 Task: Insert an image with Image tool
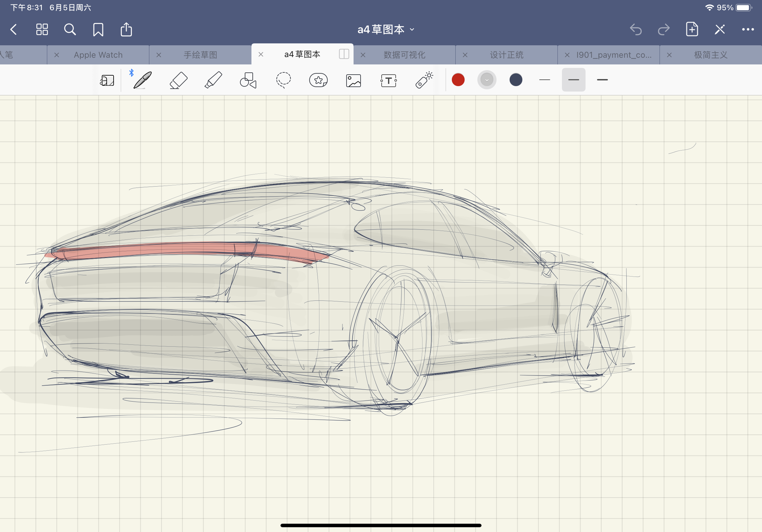[x=354, y=80]
